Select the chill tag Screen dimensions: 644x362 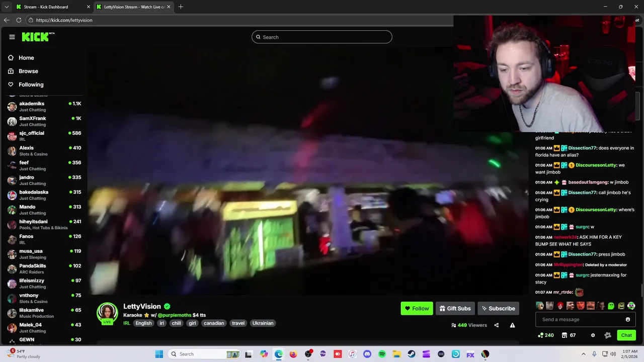click(176, 323)
